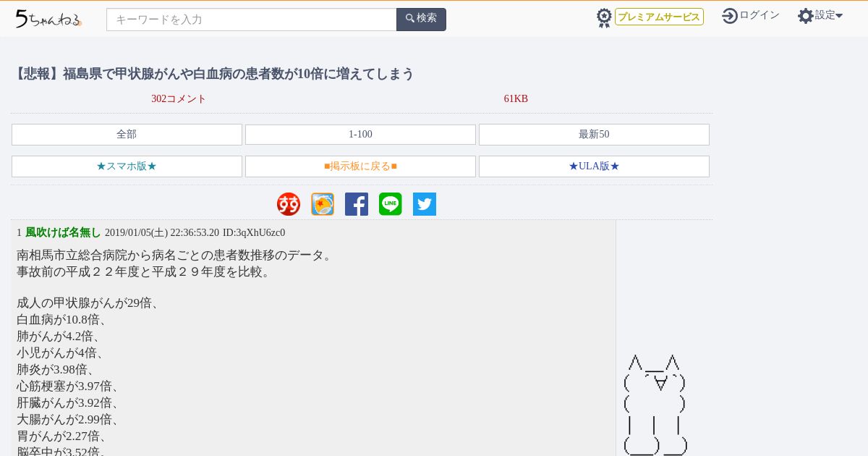Image resolution: width=868 pixels, height=456 pixels.
Task: Click the 302コメント count
Action: coord(179,99)
